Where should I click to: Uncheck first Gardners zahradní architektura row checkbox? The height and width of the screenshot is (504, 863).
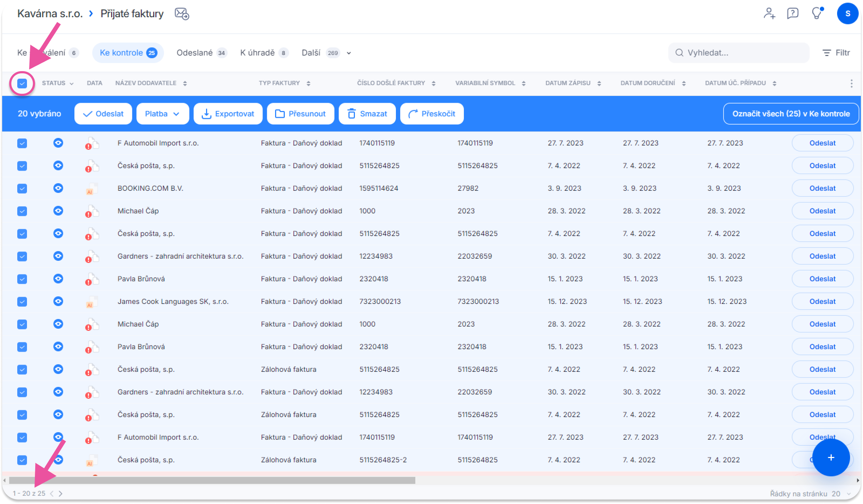coord(22,256)
